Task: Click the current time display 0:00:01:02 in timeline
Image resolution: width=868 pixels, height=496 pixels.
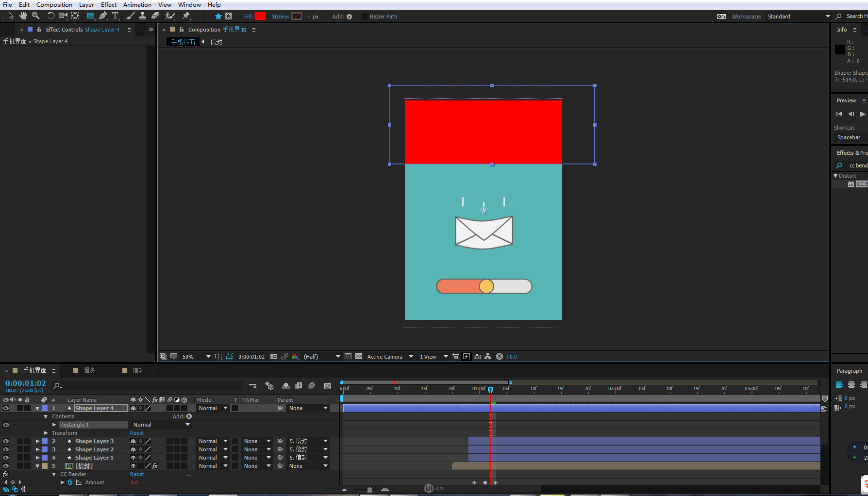Action: point(25,383)
